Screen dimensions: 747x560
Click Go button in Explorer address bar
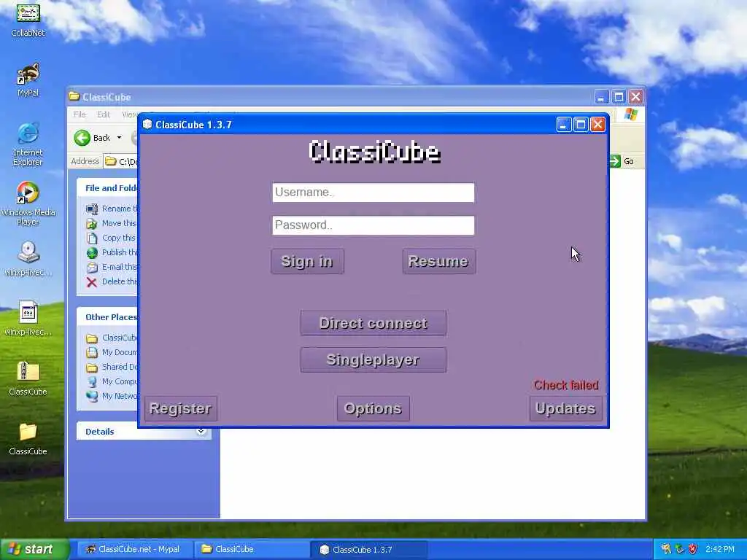point(622,161)
